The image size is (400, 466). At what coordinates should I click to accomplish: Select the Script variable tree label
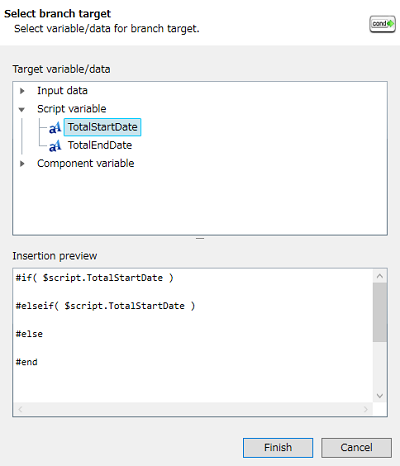click(72, 109)
